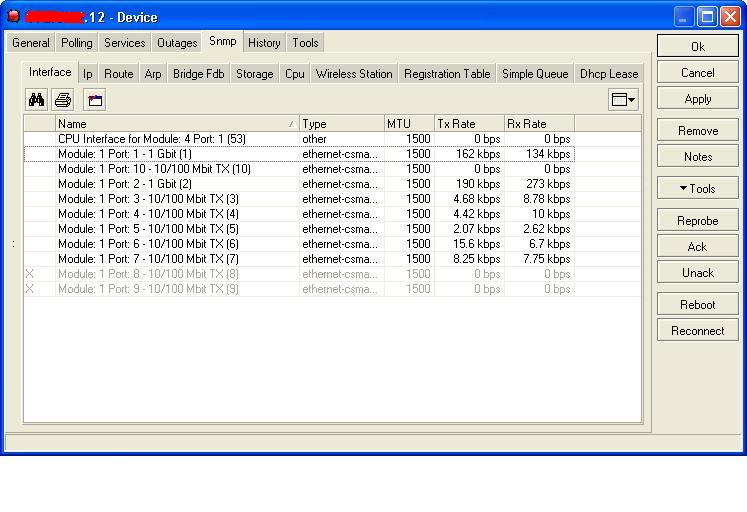
Task: Click the Ack button
Action: point(697,247)
